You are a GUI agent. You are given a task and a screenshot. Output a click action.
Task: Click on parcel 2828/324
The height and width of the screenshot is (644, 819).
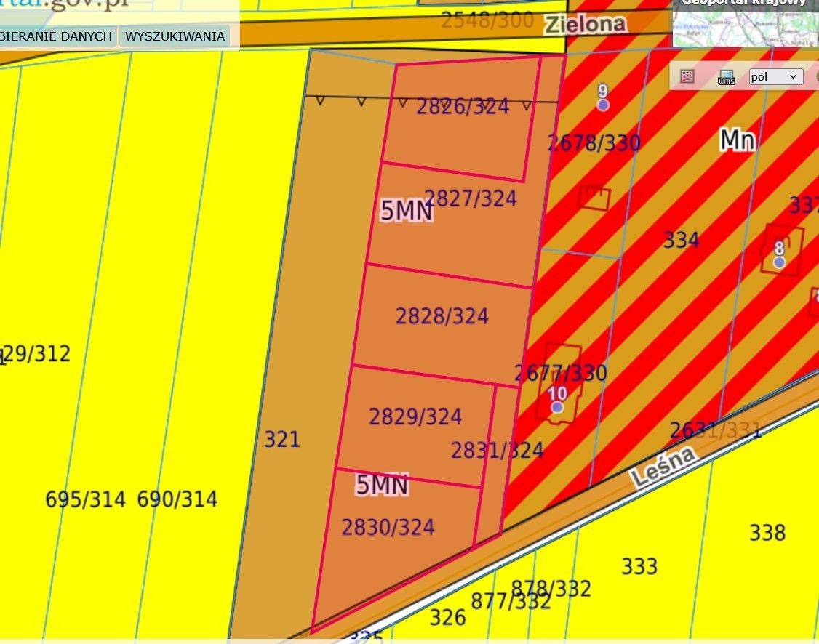[442, 316]
